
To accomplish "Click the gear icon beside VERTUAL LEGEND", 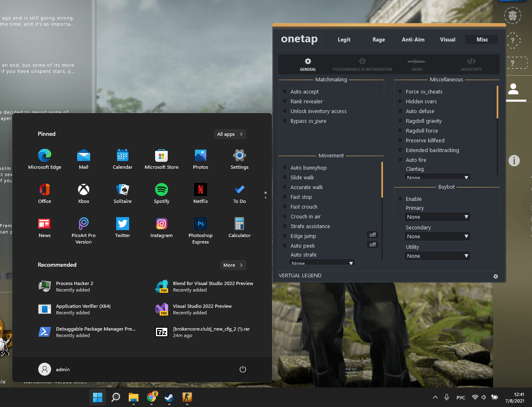I will tap(495, 276).
